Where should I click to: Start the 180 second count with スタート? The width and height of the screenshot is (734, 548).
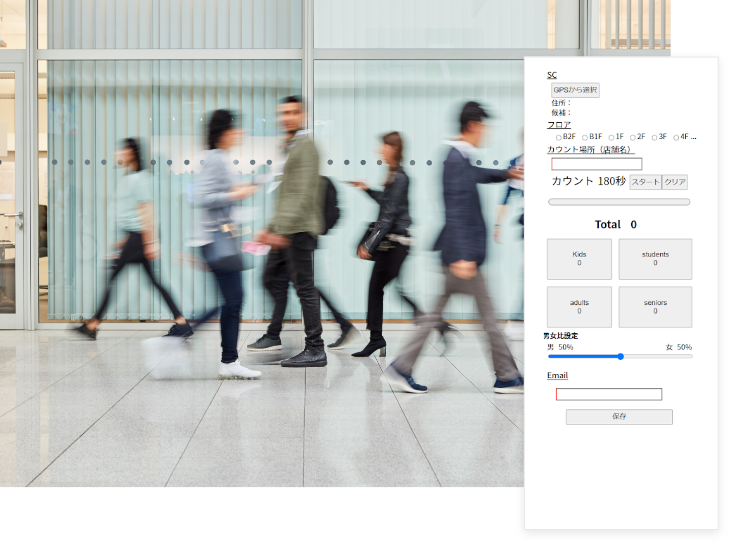(646, 182)
